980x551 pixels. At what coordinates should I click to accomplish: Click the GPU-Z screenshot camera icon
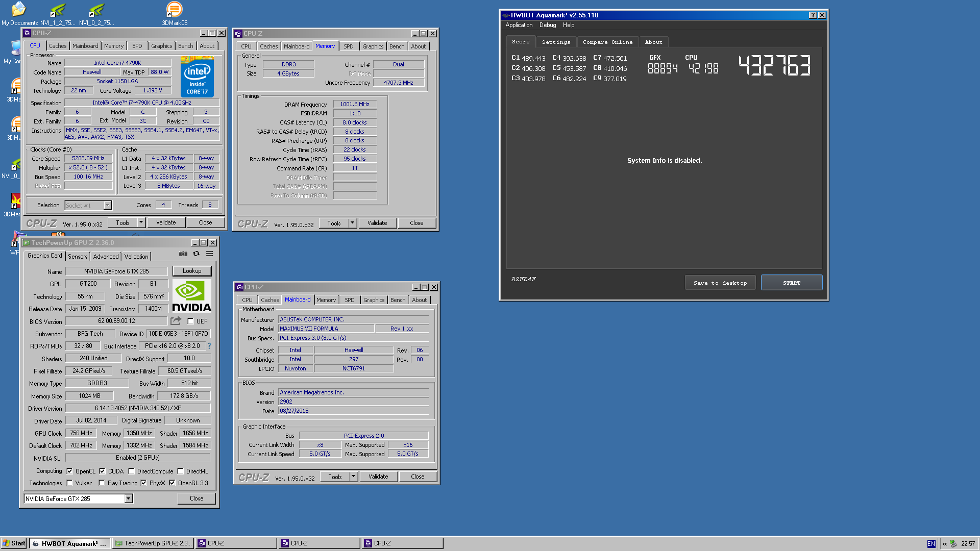click(x=183, y=254)
